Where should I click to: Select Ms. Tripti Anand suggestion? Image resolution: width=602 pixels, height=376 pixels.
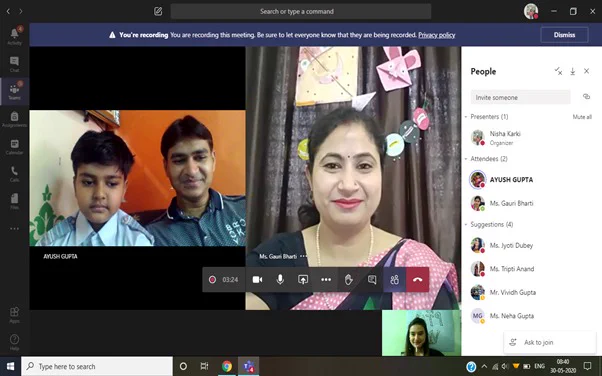point(531,269)
